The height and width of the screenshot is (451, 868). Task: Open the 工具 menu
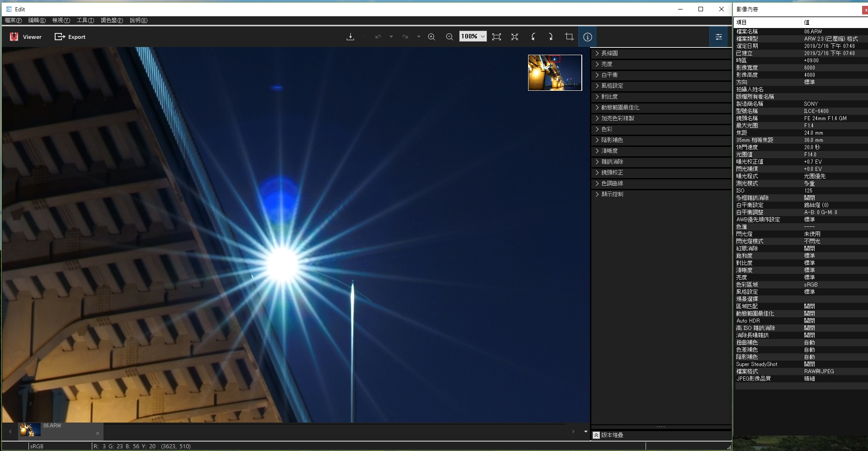pyautogui.click(x=85, y=20)
